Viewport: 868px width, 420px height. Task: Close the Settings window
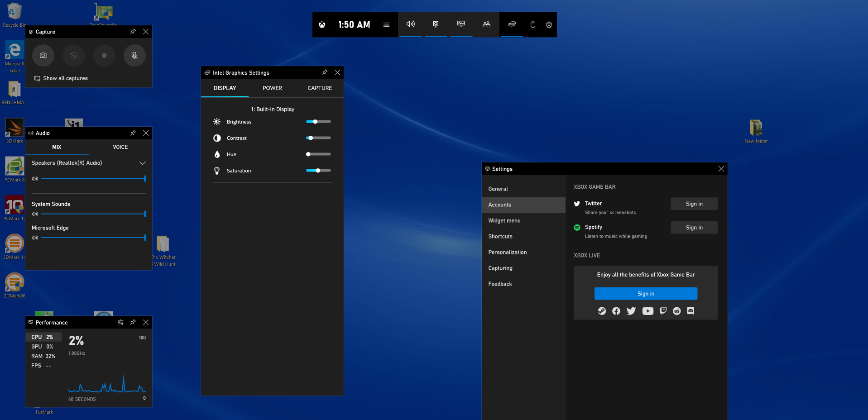click(x=721, y=169)
